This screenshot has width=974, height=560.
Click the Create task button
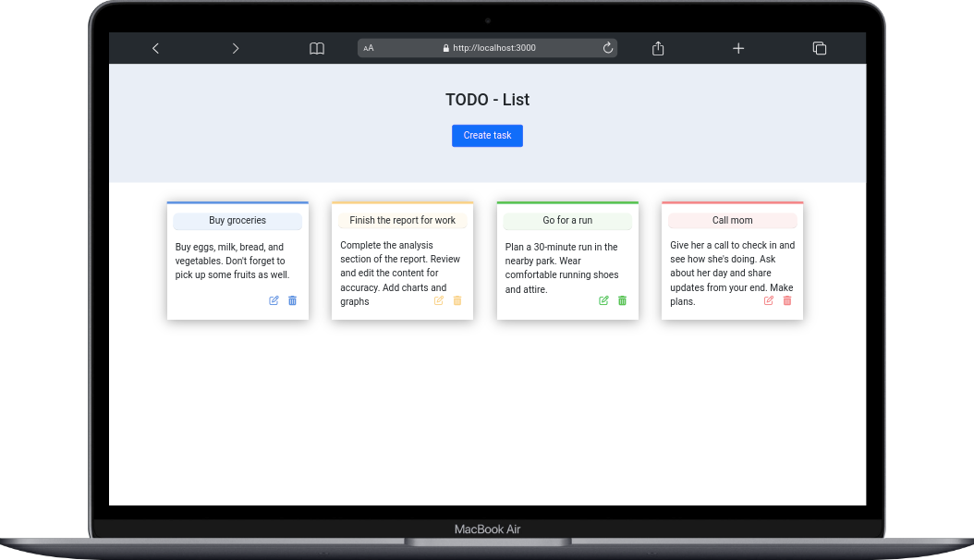coord(487,135)
